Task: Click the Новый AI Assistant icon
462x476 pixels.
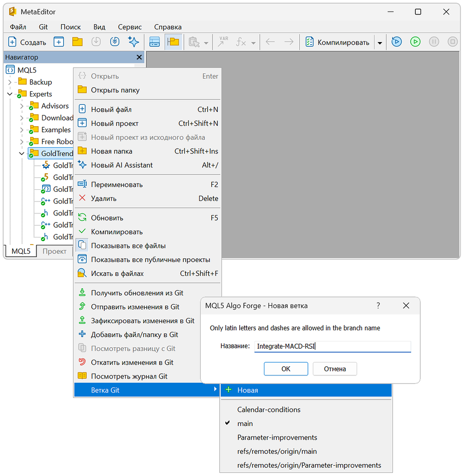Action: tap(82, 165)
